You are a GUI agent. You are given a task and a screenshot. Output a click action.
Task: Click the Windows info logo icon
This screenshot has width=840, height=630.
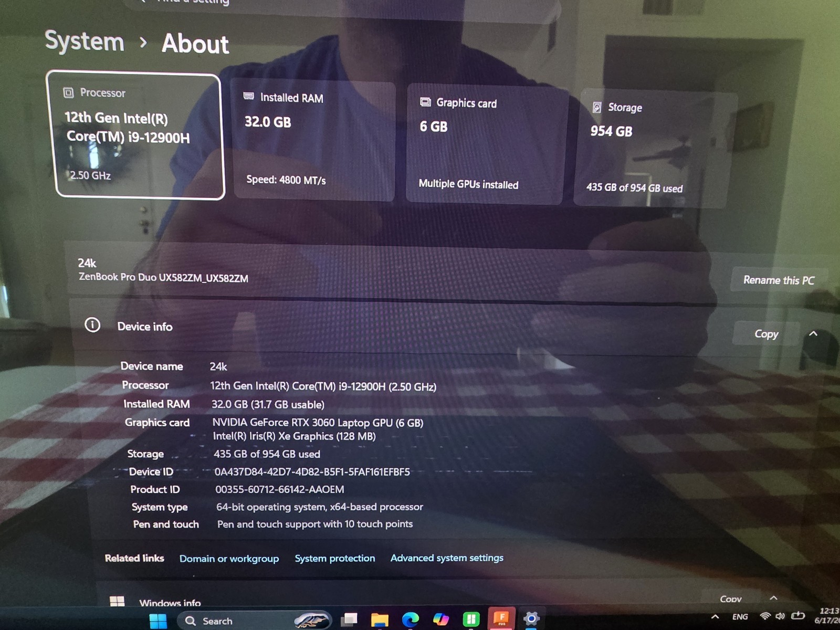[117, 601]
